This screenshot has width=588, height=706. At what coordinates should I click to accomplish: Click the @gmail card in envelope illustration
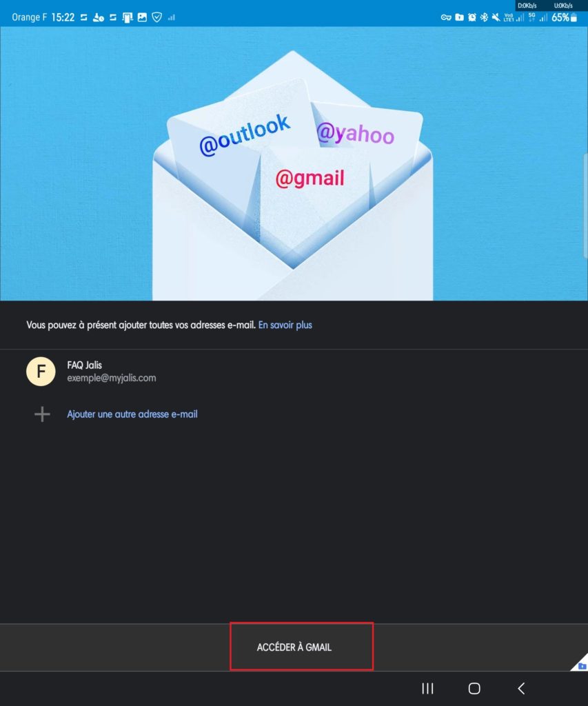[310, 179]
